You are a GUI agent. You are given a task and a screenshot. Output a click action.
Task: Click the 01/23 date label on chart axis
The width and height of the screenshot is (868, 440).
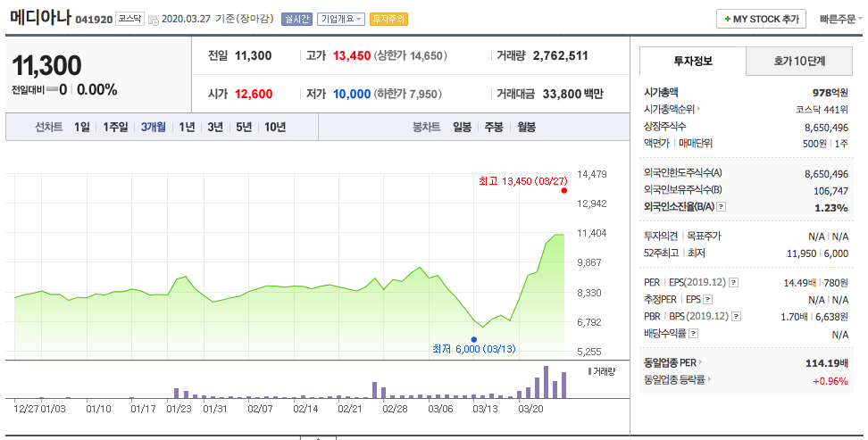tap(179, 409)
